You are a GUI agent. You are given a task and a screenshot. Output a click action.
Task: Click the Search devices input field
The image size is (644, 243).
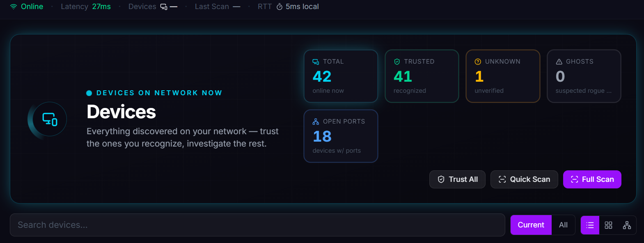[257, 225]
